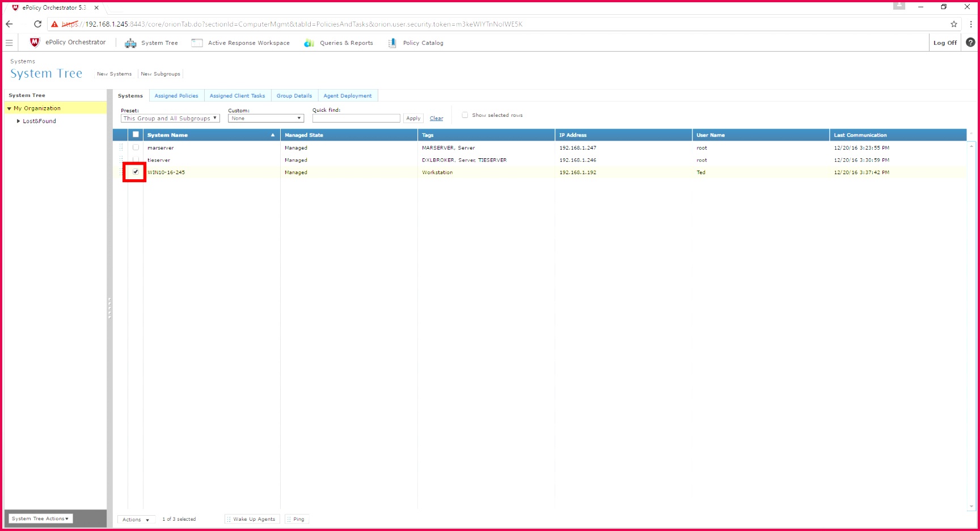Viewport: 980px width, 531px height.
Task: Select My Organization in the System Tree
Action: click(37, 108)
